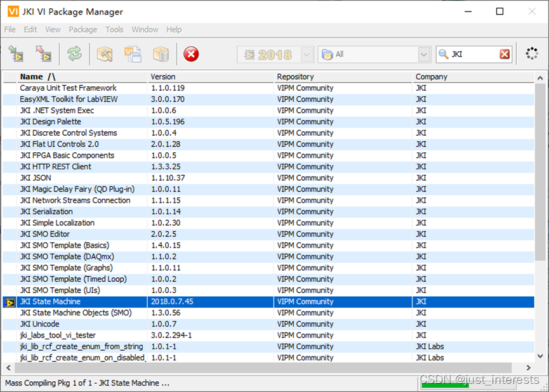This screenshot has width=549, height=392.
Task: Open the Edit menu
Action: pyautogui.click(x=30, y=30)
